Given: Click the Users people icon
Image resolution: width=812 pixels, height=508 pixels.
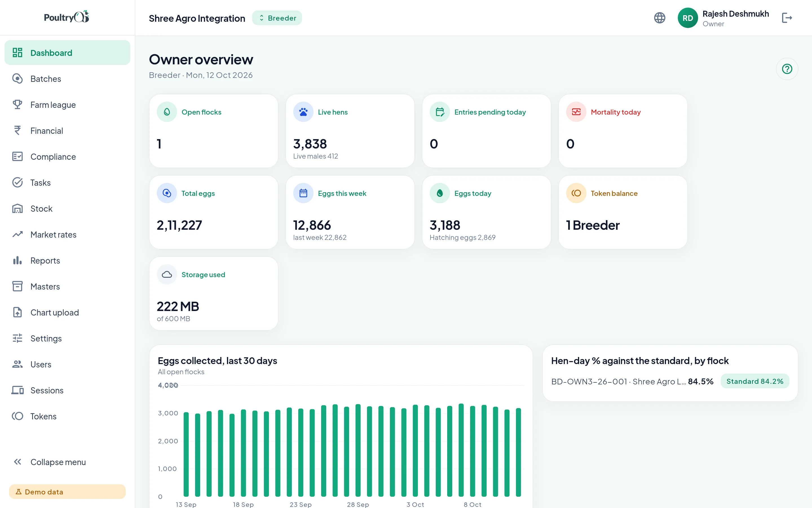Looking at the screenshot, I should tap(17, 364).
